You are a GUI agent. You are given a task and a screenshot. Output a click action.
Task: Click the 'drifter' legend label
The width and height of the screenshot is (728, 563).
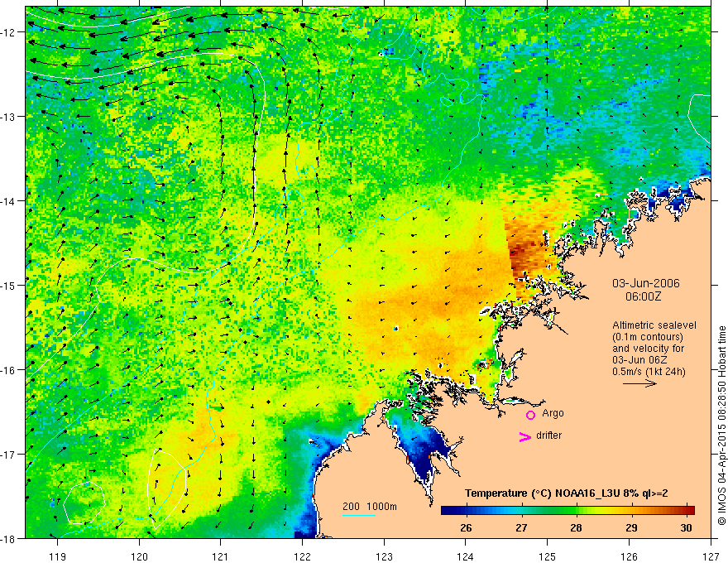click(548, 435)
